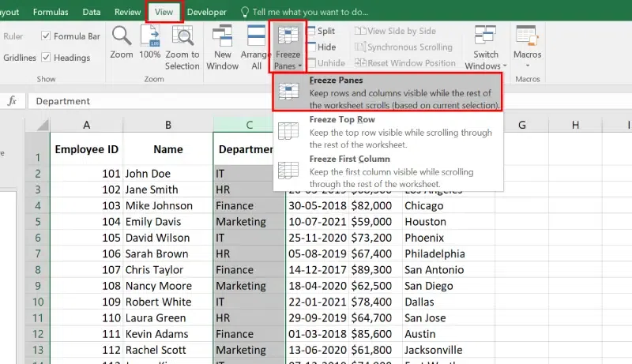Switch to the Developer tab
This screenshot has width=632, height=364.
(x=207, y=12)
